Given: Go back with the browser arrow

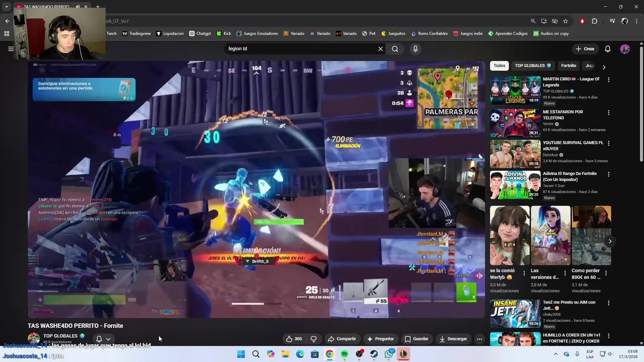Looking at the screenshot, I should (7, 21).
